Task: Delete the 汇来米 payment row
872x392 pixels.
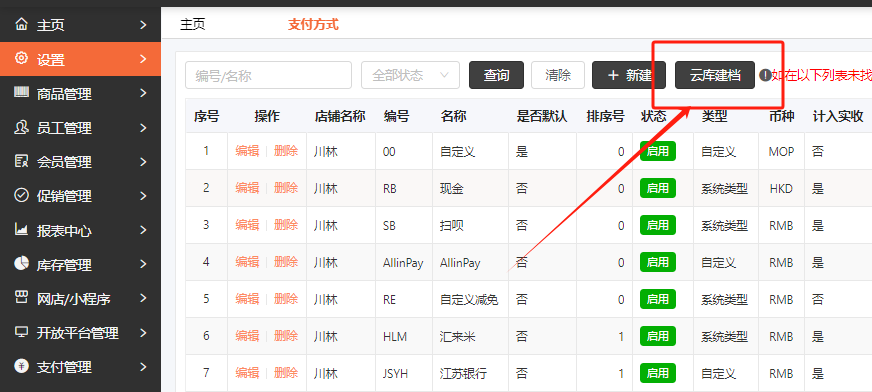Action: click(x=286, y=336)
